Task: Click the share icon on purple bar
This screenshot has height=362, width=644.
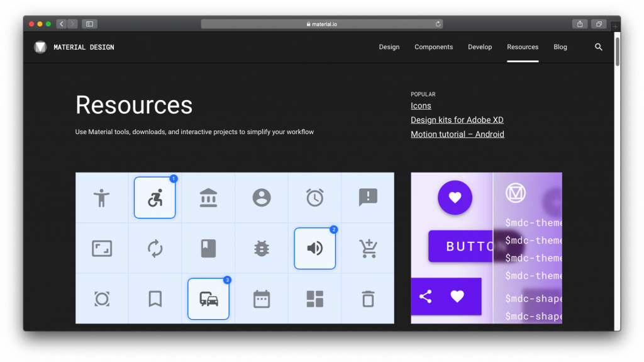Action: pos(425,297)
